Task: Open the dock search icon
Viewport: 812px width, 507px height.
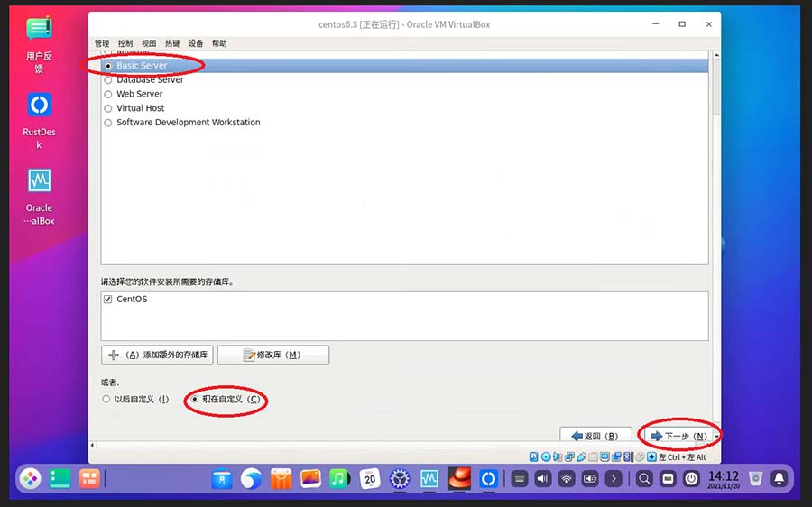Action: point(644,479)
